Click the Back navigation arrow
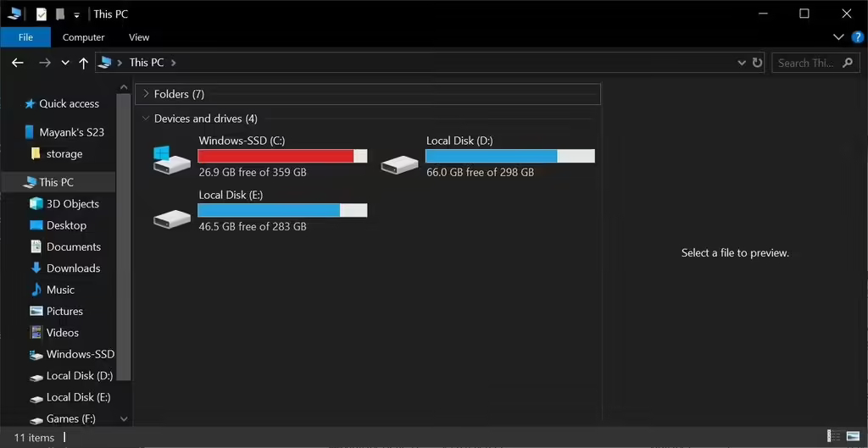 [17, 63]
